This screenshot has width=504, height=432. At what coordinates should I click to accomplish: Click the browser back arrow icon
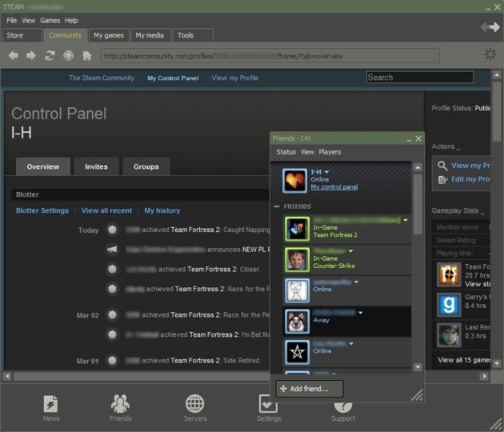pyautogui.click(x=13, y=55)
